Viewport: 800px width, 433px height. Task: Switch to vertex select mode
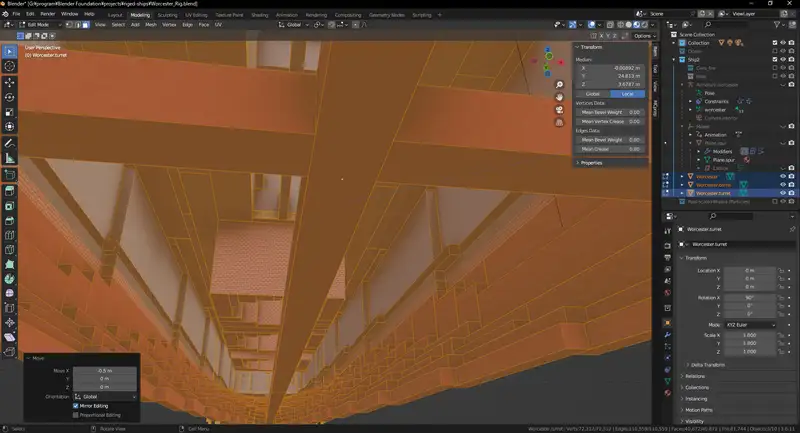[x=69, y=24]
